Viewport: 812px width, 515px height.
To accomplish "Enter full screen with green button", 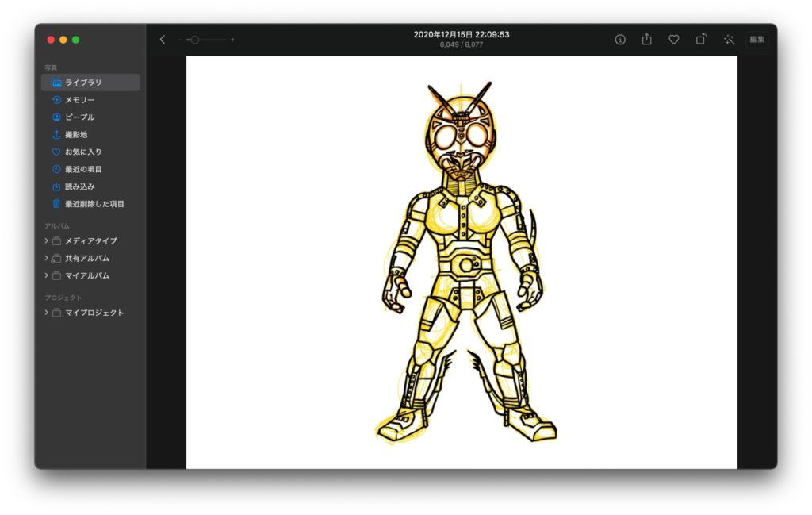I will 75,40.
